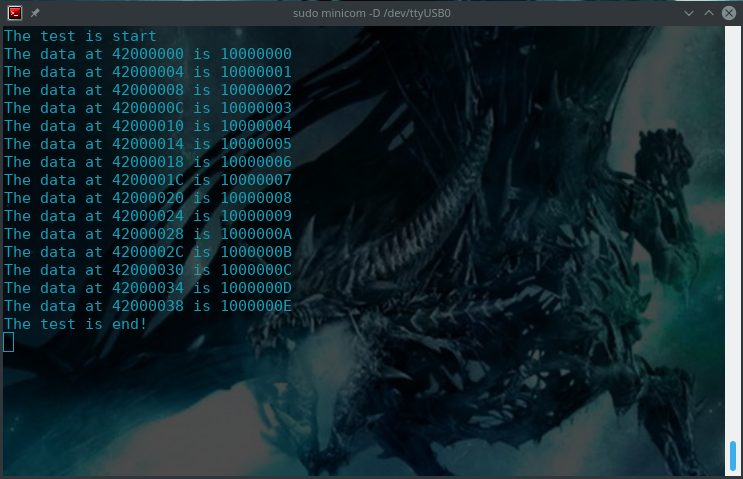Viewport: 743px width, 479px height.
Task: Minimize the minicom terminal window
Action: [x=687, y=13]
